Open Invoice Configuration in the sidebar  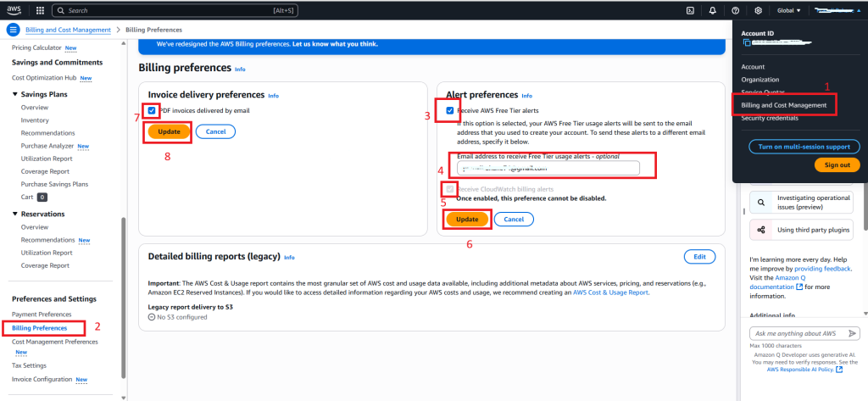click(42, 380)
